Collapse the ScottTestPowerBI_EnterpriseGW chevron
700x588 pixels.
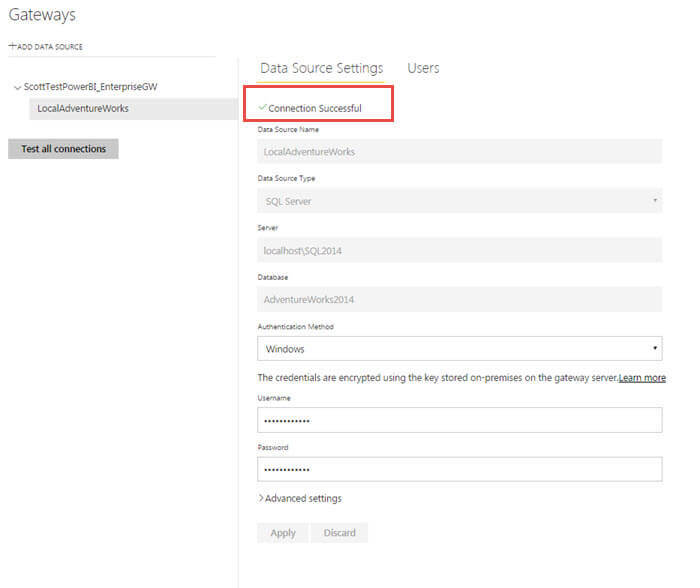[x=16, y=87]
